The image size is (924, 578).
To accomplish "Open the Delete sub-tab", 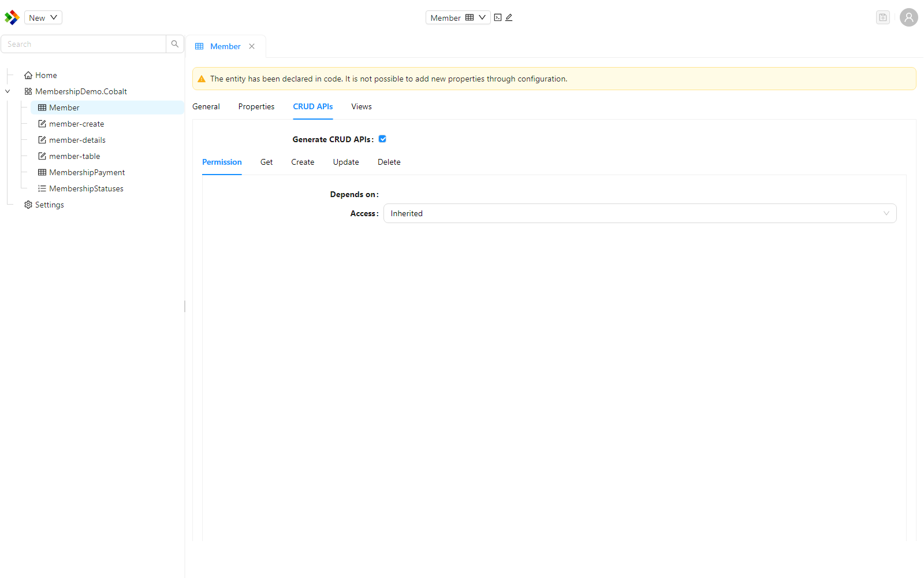I will click(x=389, y=162).
